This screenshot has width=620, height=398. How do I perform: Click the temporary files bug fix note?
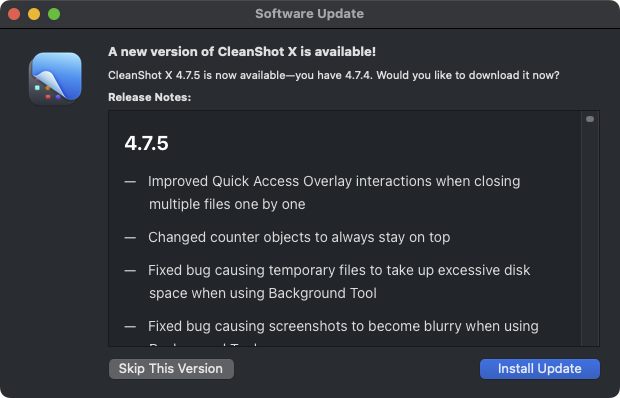click(339, 281)
